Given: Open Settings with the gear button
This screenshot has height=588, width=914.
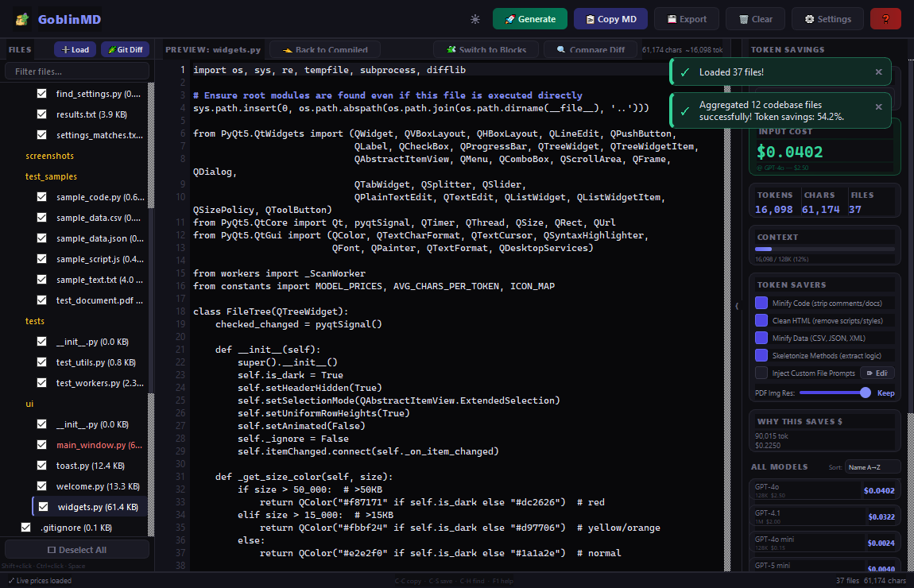Looking at the screenshot, I should pos(827,19).
